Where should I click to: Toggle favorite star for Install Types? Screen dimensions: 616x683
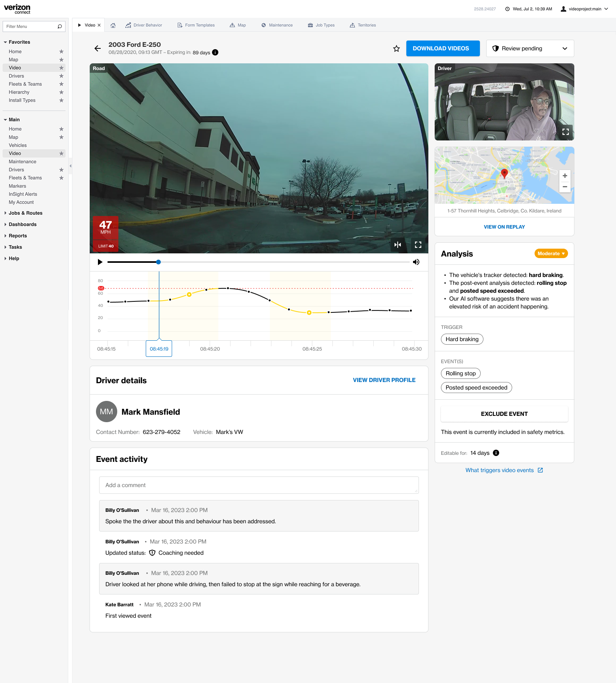61,100
